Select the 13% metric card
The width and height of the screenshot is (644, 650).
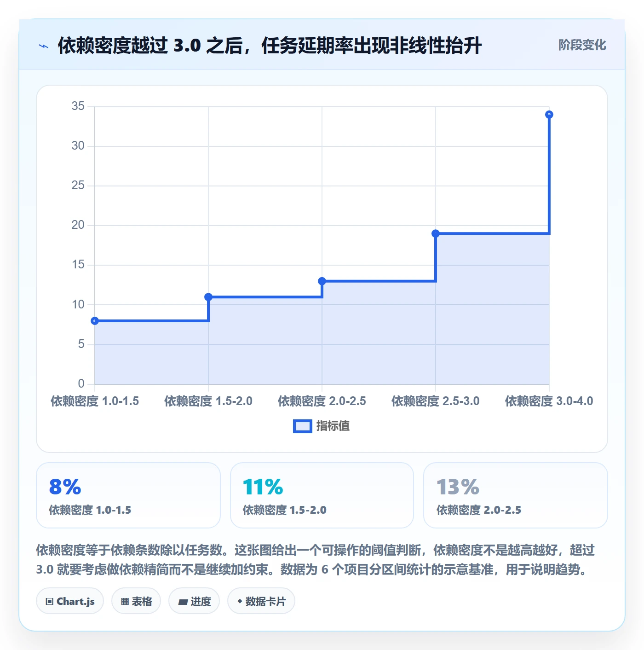pyautogui.click(x=516, y=495)
